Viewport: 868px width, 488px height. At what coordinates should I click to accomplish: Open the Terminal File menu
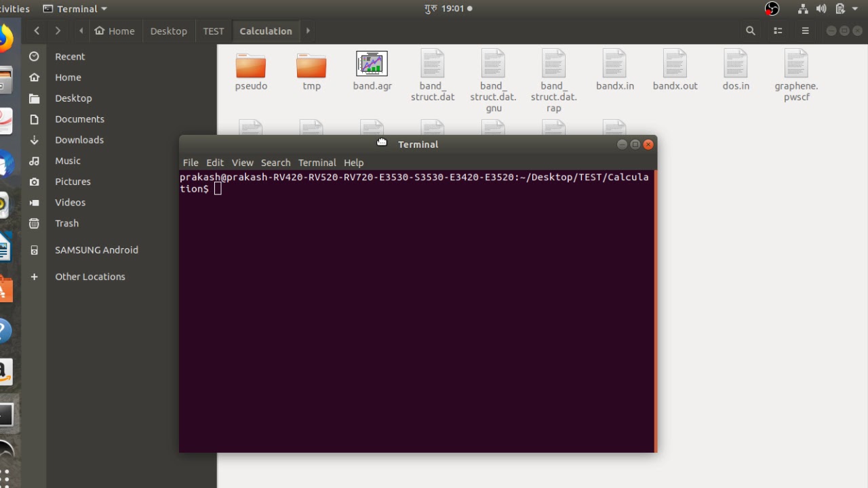pyautogui.click(x=191, y=163)
